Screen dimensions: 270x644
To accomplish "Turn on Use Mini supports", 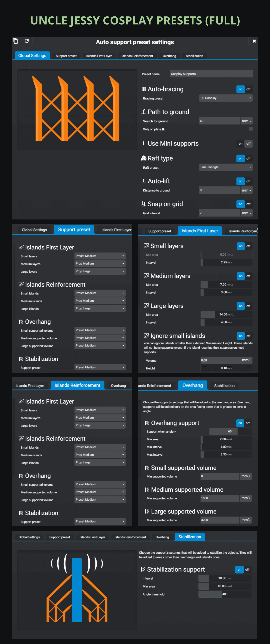I will [240, 144].
